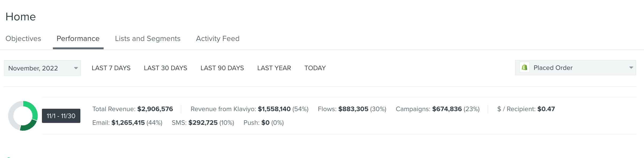Click the Home page heading
The height and width of the screenshot is (158, 644).
coord(21,17)
